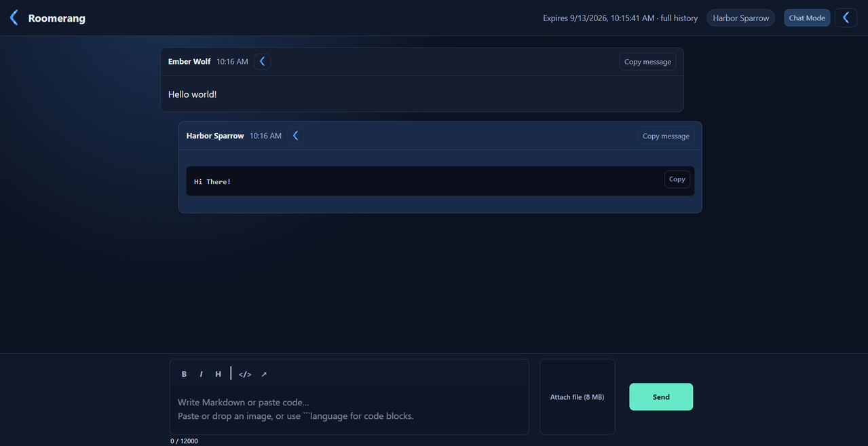
Task: Click the 'Hi There!' code text
Action: pyautogui.click(x=212, y=182)
